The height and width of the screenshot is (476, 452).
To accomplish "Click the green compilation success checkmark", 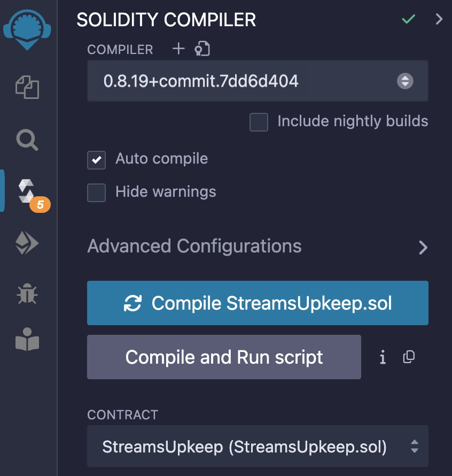I will click(408, 19).
